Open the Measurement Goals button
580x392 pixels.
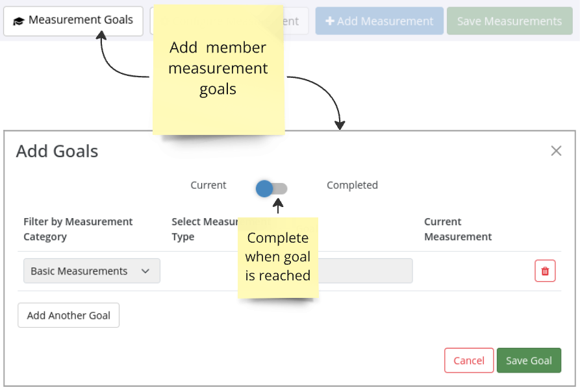click(73, 21)
